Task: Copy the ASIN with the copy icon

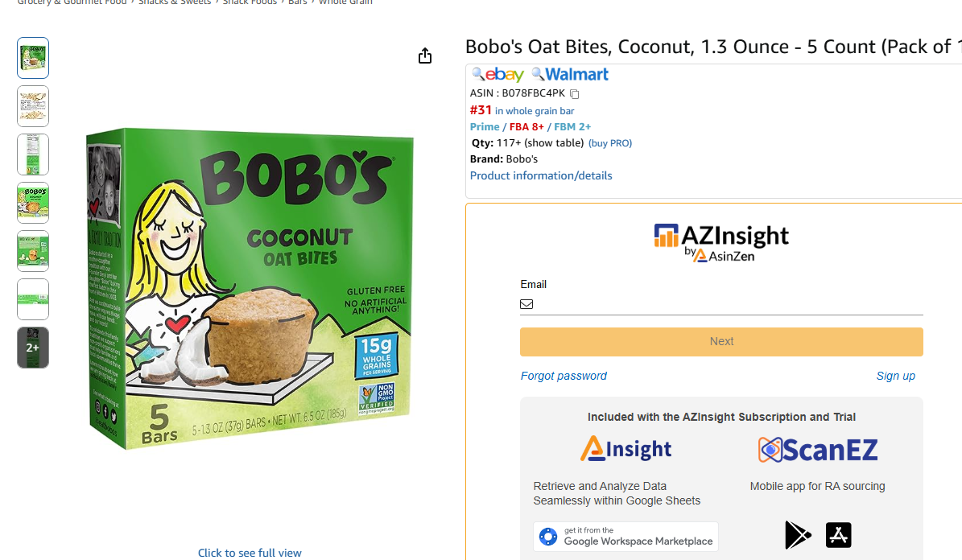Action: (x=575, y=94)
